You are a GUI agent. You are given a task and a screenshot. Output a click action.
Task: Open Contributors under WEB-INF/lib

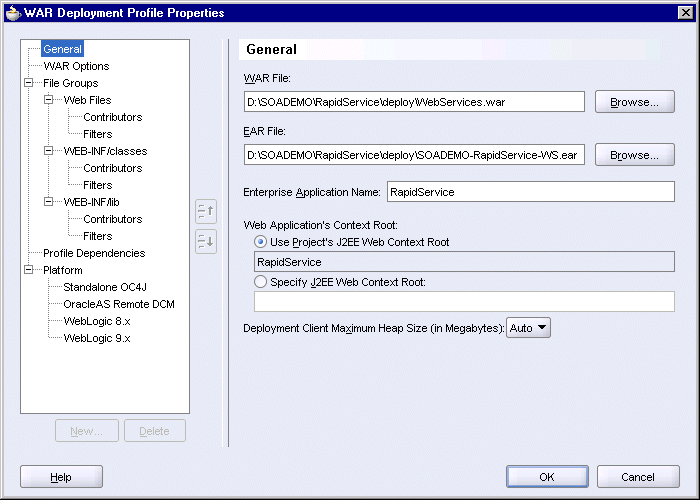[113, 219]
